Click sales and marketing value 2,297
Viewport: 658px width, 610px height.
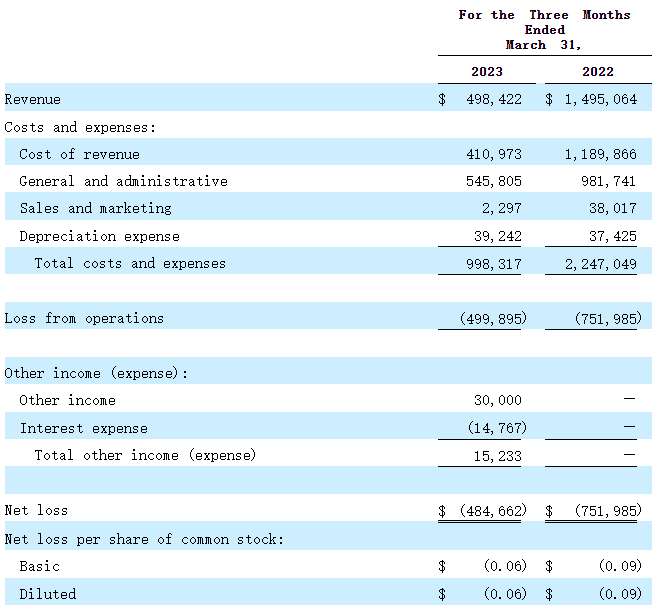[502, 209]
